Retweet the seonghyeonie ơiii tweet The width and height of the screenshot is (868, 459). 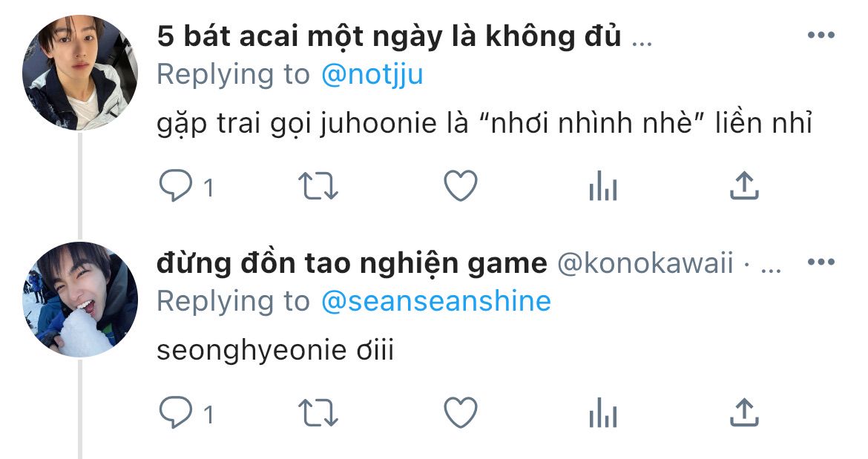318,412
